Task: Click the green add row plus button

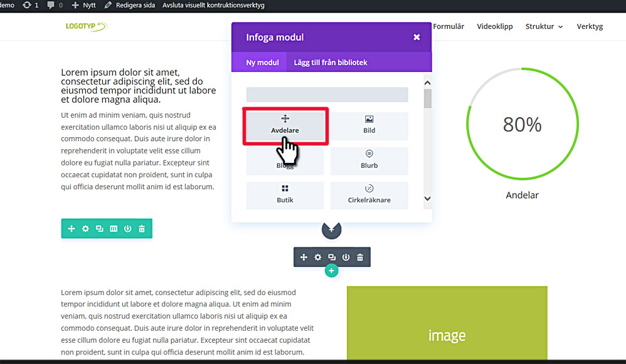Action: [331, 271]
